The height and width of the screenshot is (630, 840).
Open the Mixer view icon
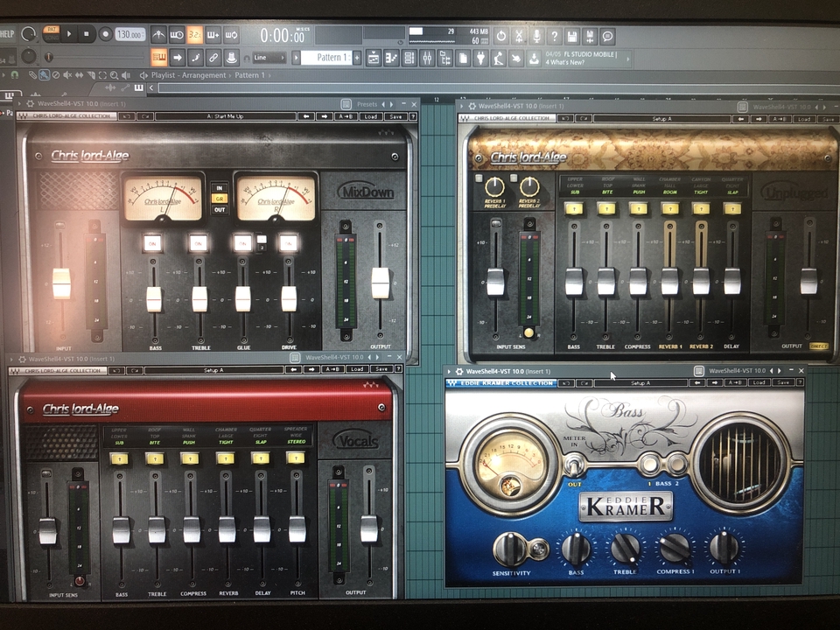pos(427,58)
